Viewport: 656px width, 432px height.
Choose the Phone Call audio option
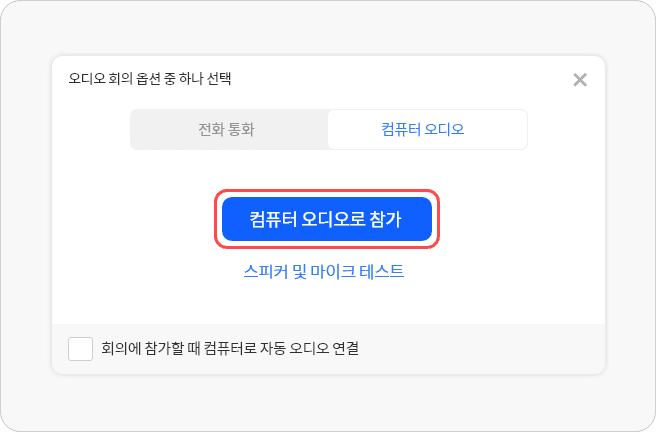click(229, 130)
